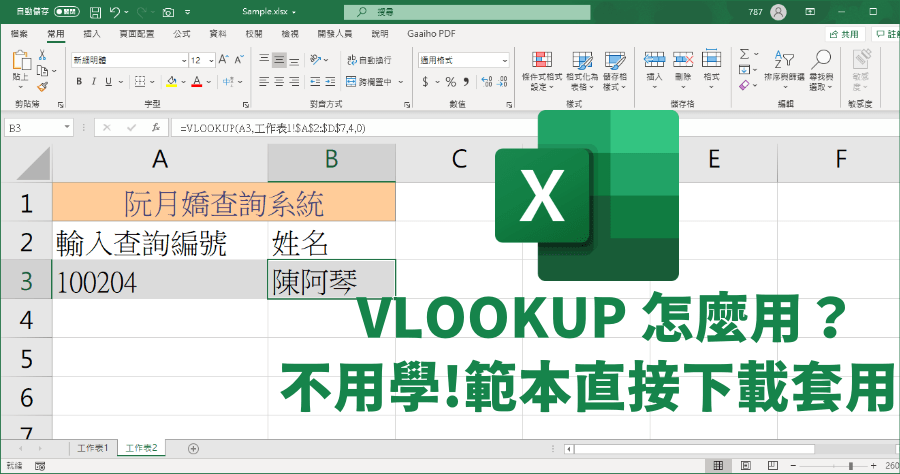Screen dimensions: 900x474
Task: Toggle align text left
Action: pyautogui.click(x=264, y=82)
